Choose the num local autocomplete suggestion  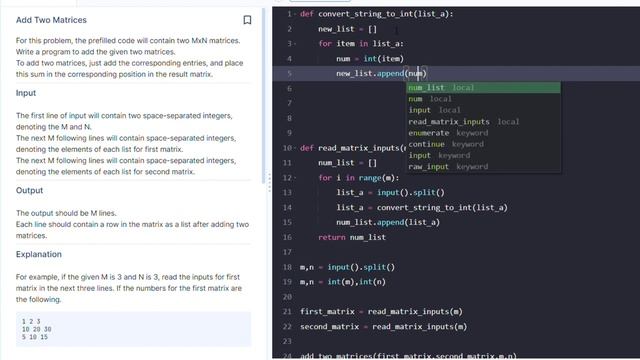point(483,99)
